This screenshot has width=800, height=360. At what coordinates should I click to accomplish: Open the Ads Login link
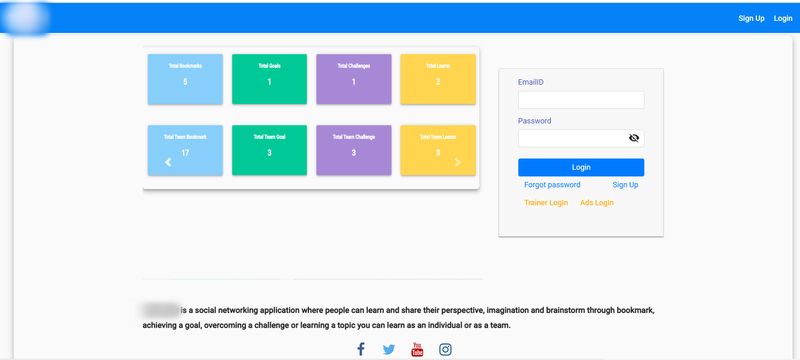pyautogui.click(x=597, y=202)
